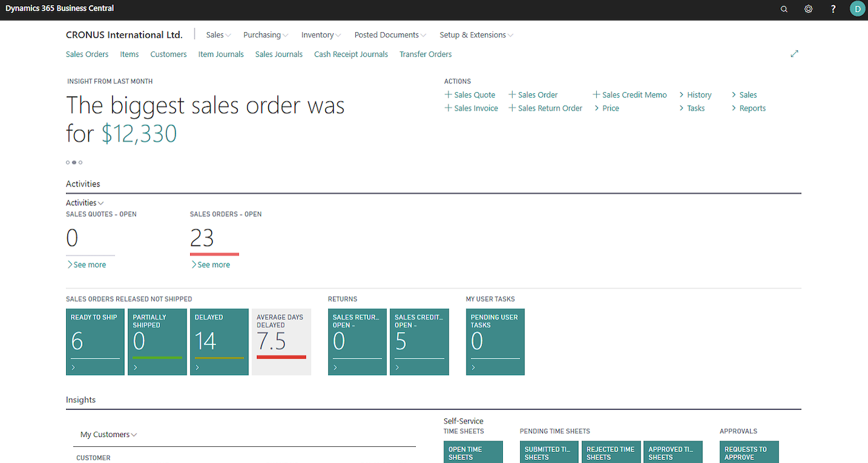The width and height of the screenshot is (868, 463).
Task: Click the plus icon beside Sales Invoice
Action: coord(449,108)
